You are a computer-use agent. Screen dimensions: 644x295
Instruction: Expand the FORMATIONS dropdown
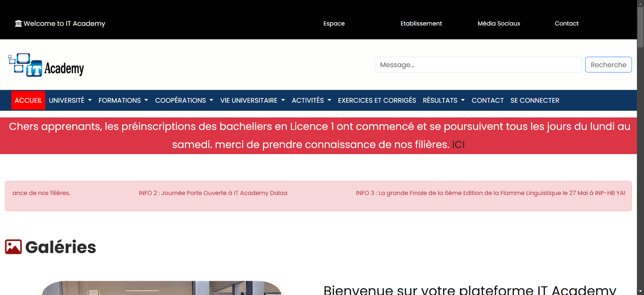[x=123, y=100]
